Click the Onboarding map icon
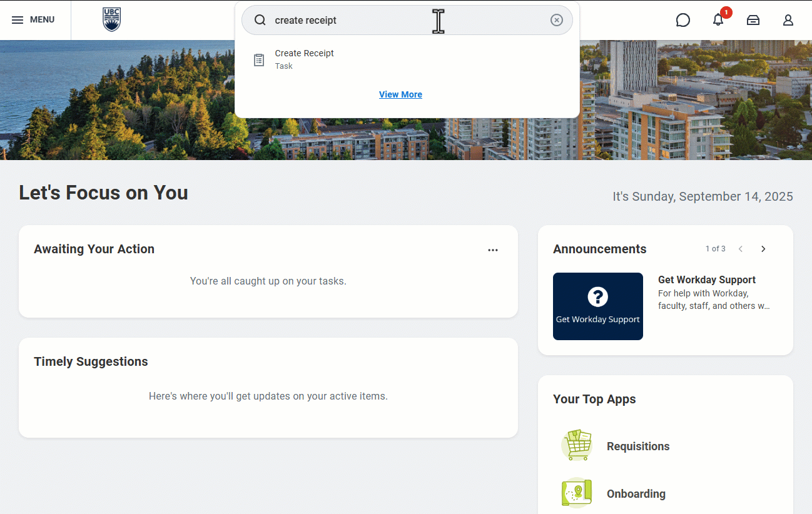This screenshot has width=812, height=514. click(576, 493)
